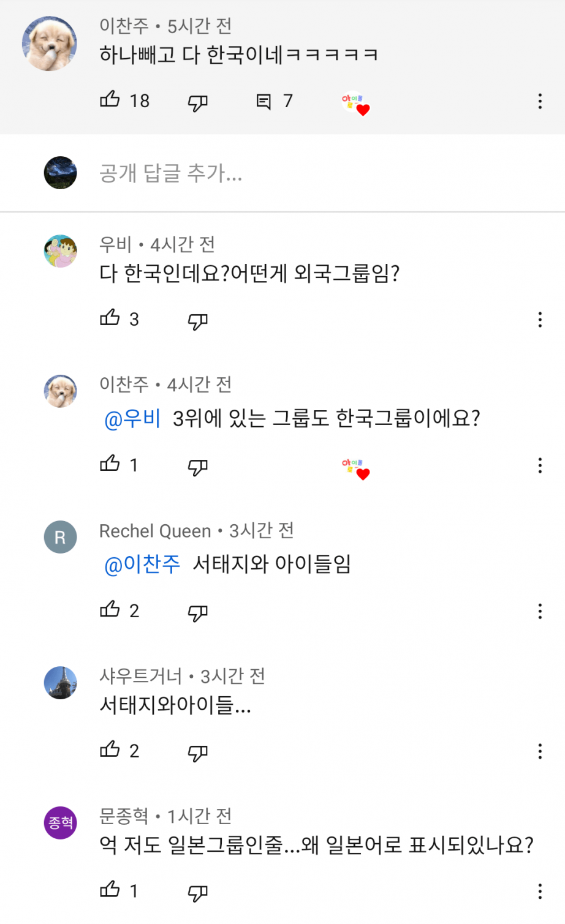Like 우비's comment with 3 likes

click(x=110, y=318)
